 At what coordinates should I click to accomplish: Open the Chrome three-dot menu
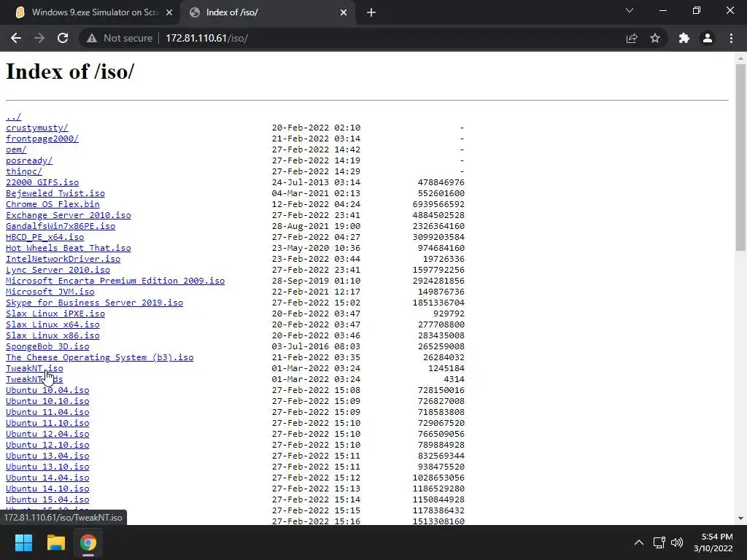pos(731,38)
